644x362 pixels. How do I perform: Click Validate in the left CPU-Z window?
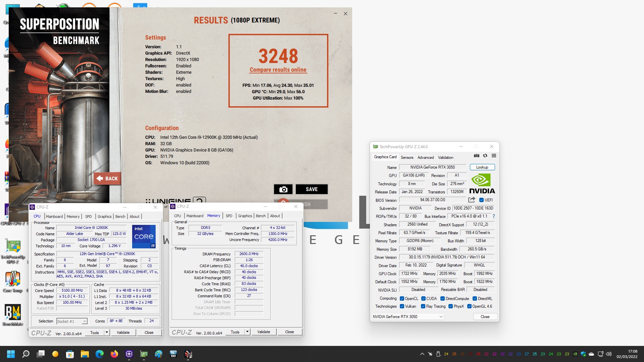pos(123,333)
